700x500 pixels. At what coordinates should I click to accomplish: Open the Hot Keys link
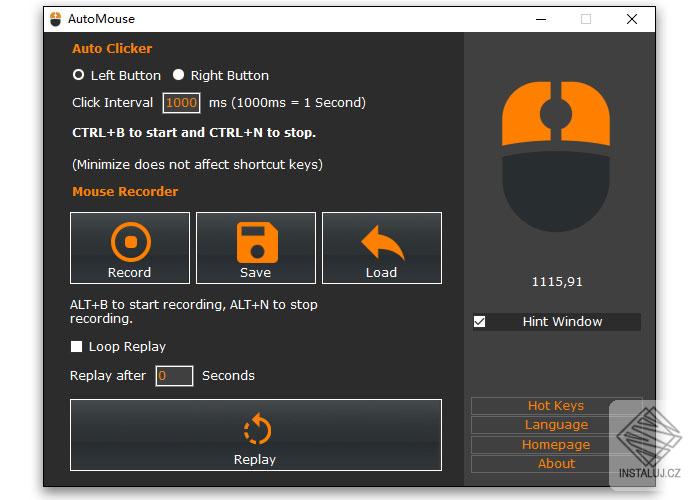(x=556, y=405)
